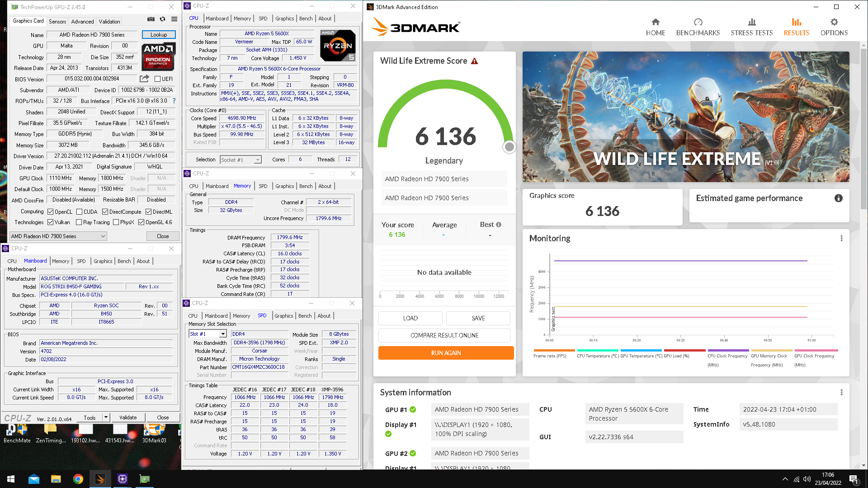Open the GPU-Z hamburger menu

[x=174, y=19]
